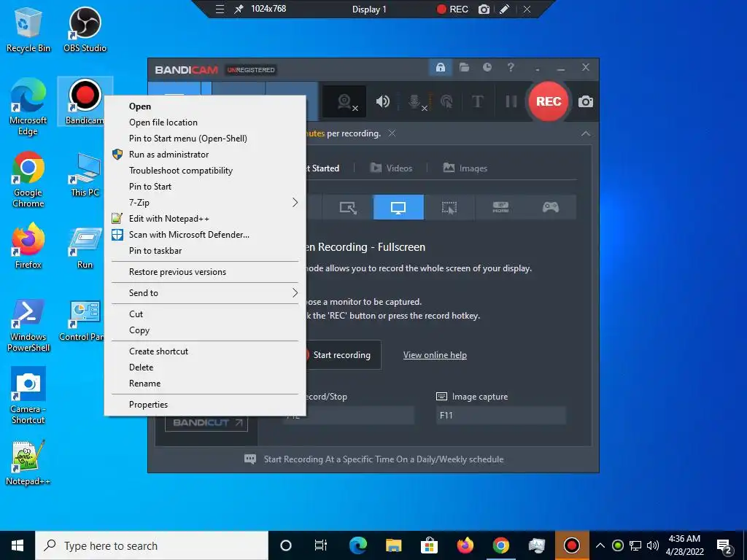The image size is (747, 560).
Task: Select the HDMI device recording mode icon
Action: [500, 208]
